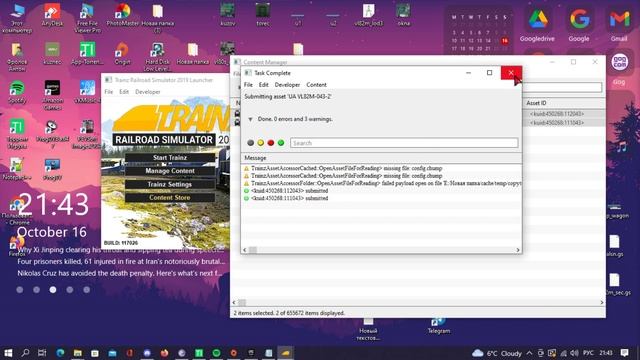Screen dimensions: 640x360
Task: Open the 'Four prisoners killed' news headline
Action: [x=121, y=261]
